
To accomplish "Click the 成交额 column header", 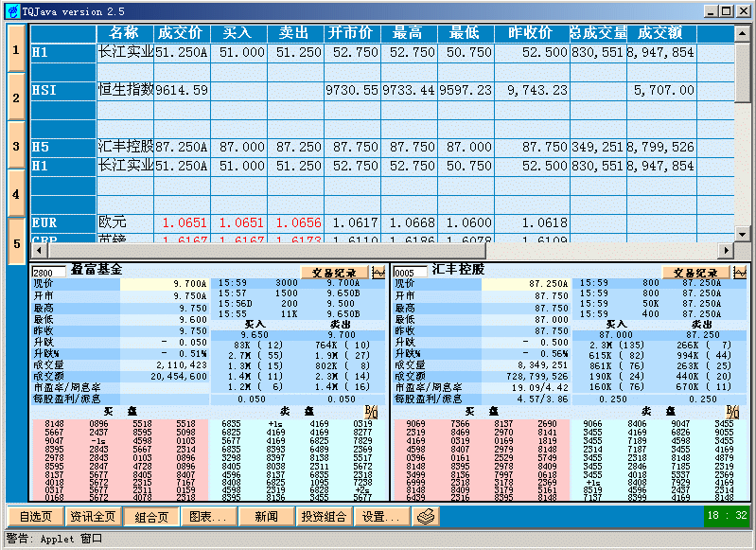I will (x=661, y=33).
